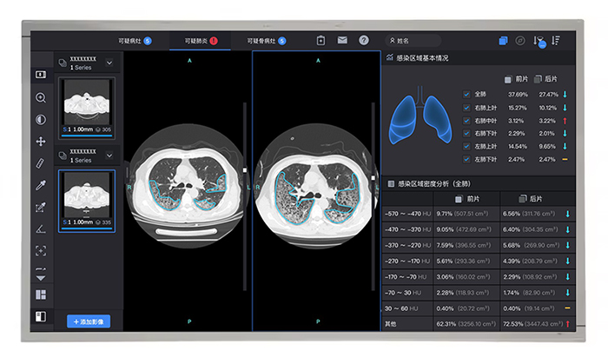Open the help question mark icon
608x364 pixels.
pos(364,40)
